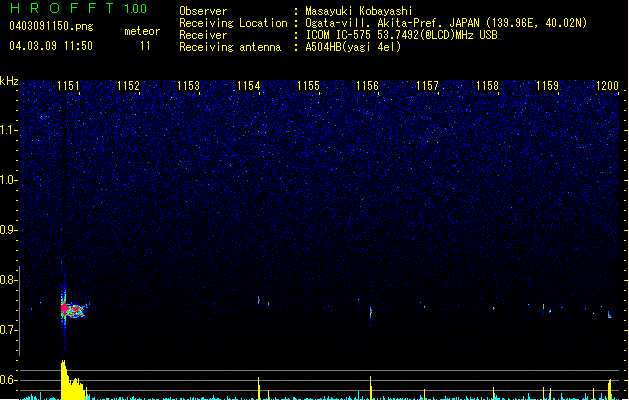The height and width of the screenshot is (400, 629).
Task: Click the 0.8 kHz frequency label
Action: (x=8, y=280)
